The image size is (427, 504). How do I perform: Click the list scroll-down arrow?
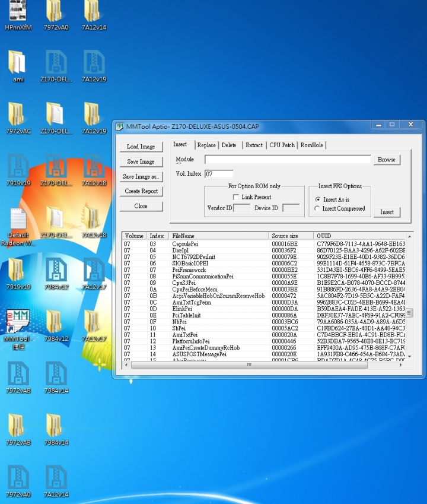(409, 356)
